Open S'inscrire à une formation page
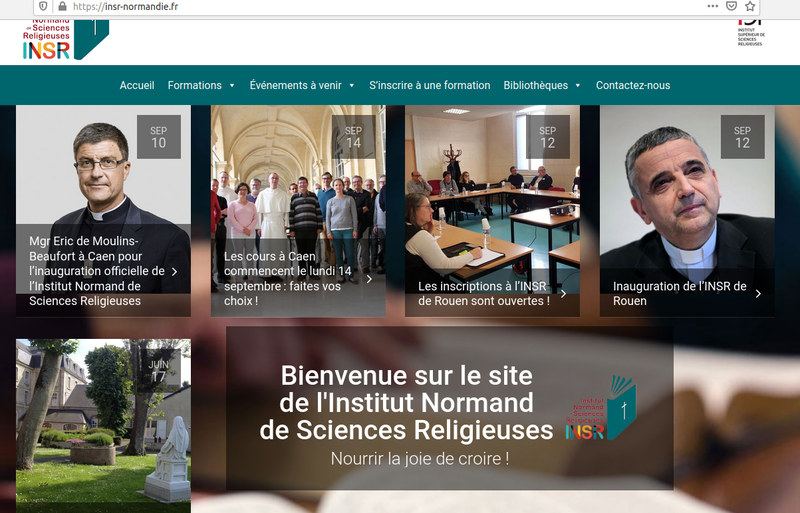Viewport: 800px width, 513px height. click(430, 85)
